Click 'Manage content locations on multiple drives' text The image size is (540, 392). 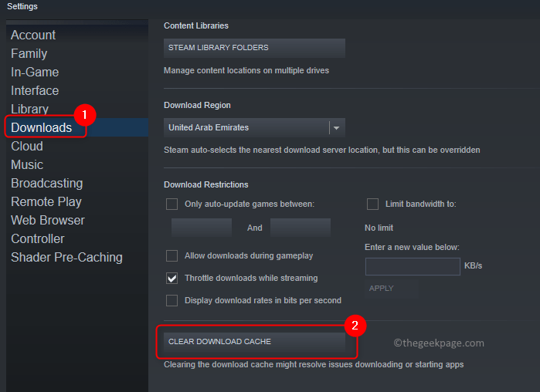coord(246,70)
